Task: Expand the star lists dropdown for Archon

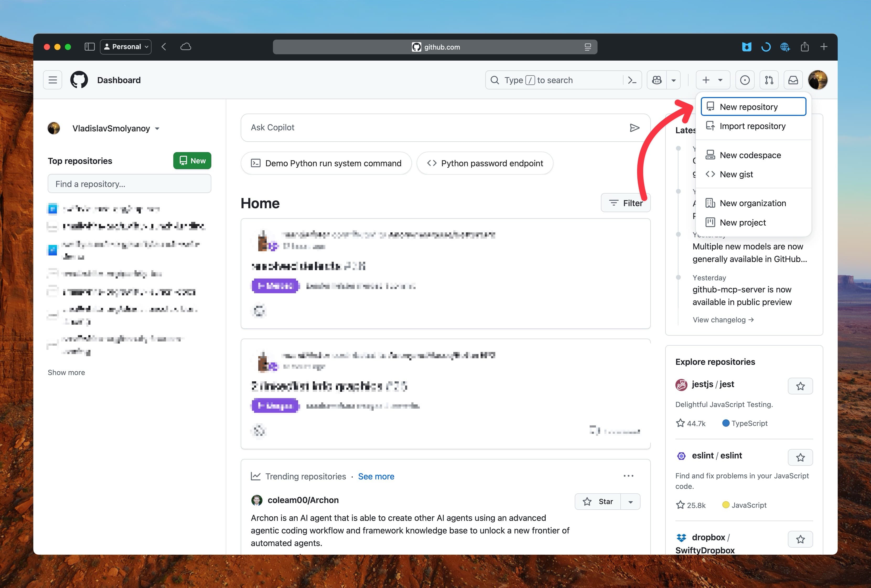Action: click(x=630, y=502)
